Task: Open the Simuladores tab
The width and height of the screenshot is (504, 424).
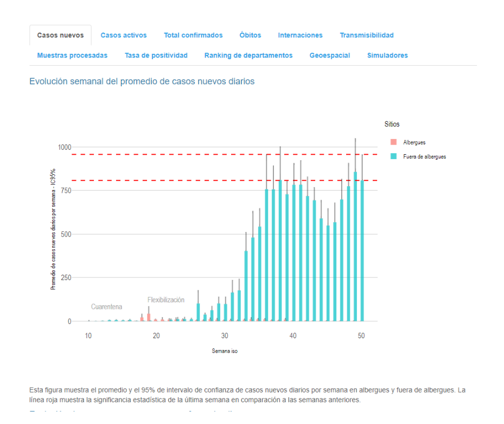Action: [x=387, y=55]
